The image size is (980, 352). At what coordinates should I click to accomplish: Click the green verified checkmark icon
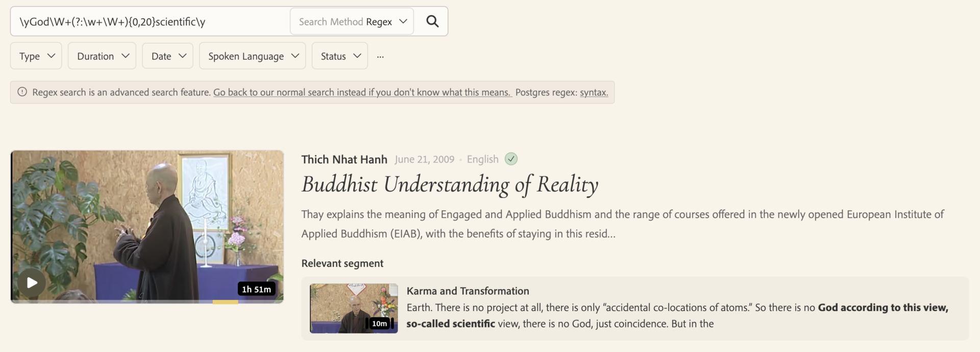[511, 159]
